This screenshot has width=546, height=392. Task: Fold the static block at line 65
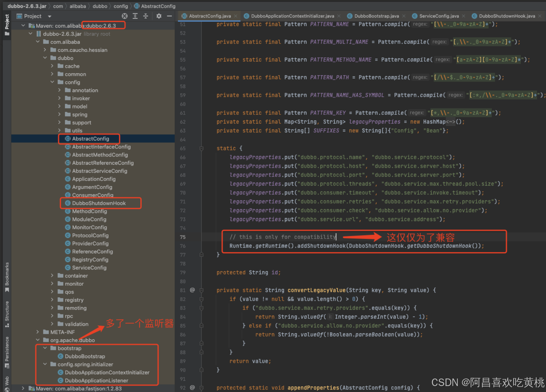201,148
